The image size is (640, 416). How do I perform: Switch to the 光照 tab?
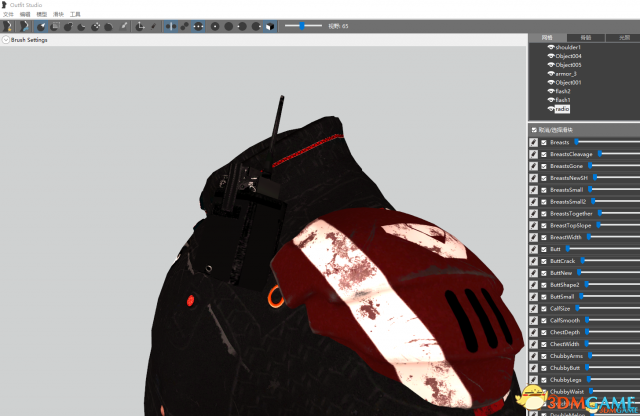(623, 38)
